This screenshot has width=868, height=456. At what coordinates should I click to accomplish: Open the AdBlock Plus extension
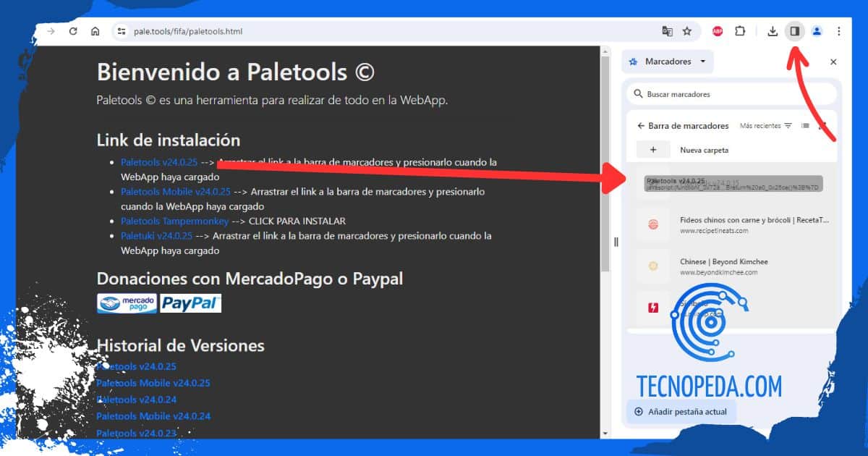(x=718, y=31)
